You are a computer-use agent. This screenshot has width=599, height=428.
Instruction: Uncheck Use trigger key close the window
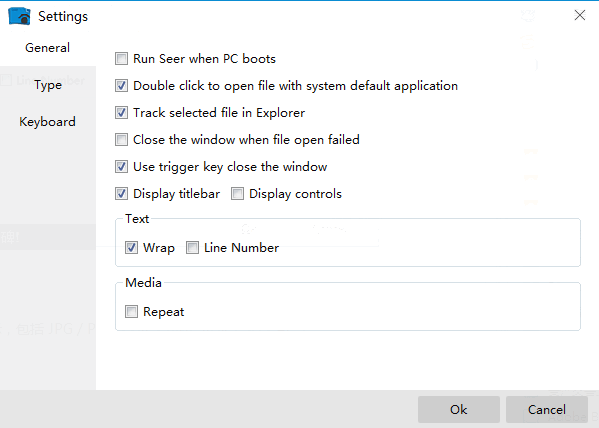coord(121,167)
